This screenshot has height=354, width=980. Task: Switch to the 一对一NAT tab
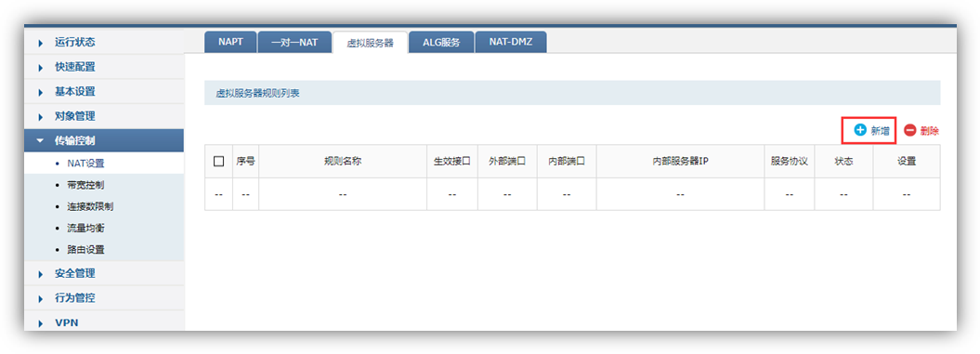click(295, 42)
